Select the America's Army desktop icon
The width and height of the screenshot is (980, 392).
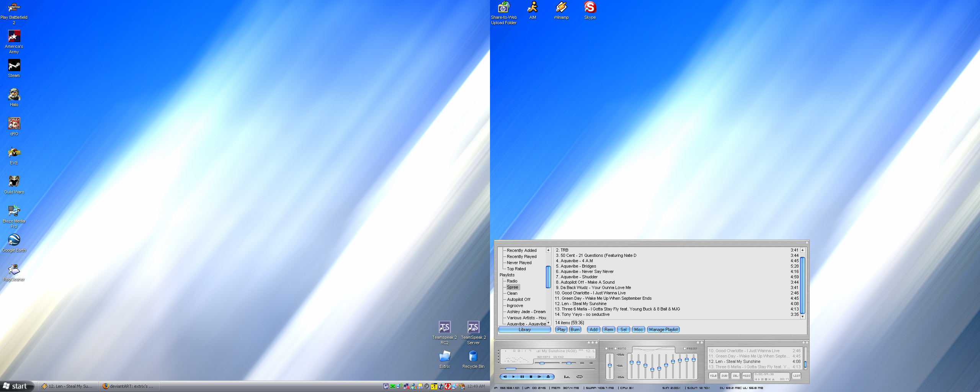point(14,42)
